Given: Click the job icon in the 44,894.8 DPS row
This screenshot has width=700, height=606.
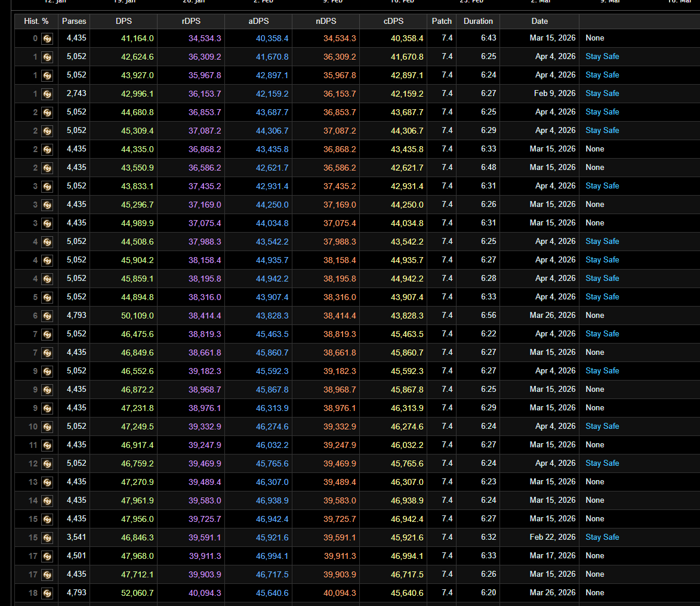Looking at the screenshot, I should coord(47,298).
